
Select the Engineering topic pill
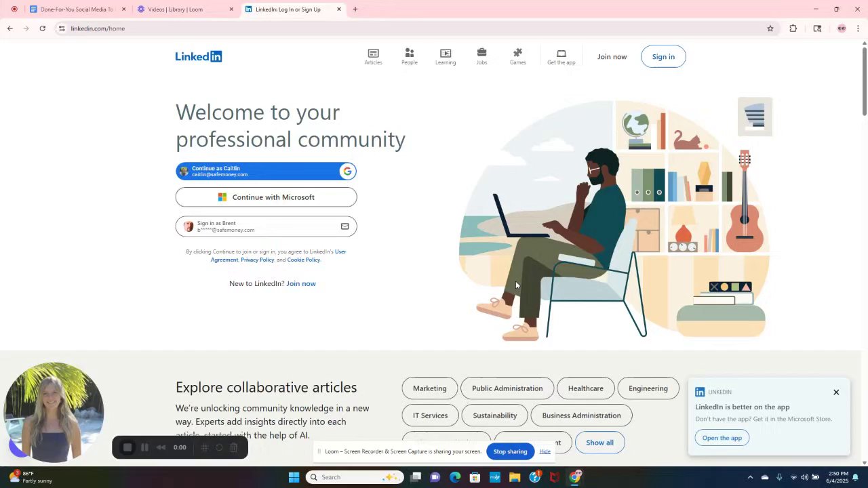point(648,388)
